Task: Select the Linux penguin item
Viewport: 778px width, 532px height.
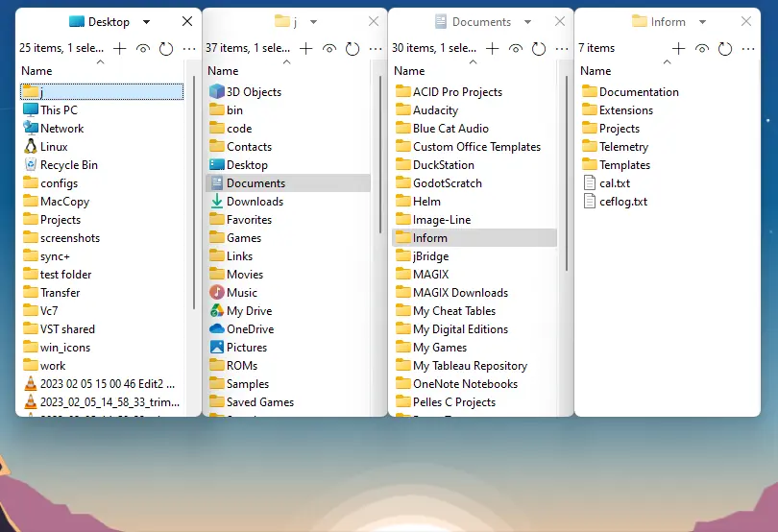Action: tap(45, 147)
